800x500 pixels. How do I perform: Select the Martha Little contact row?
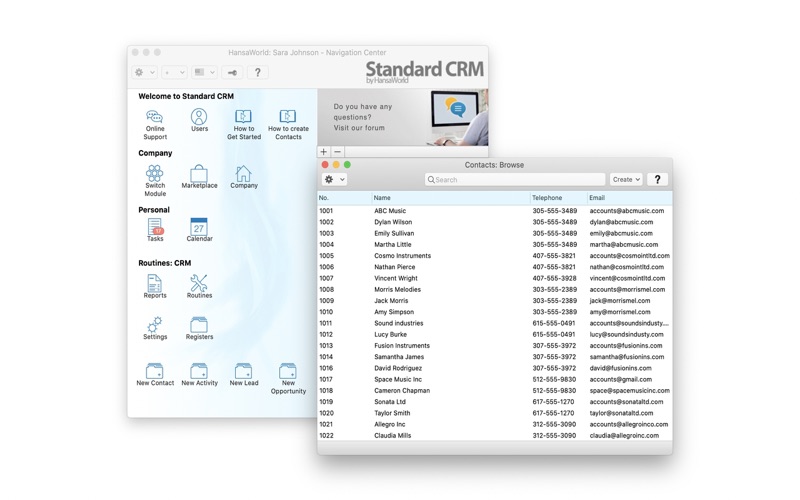coord(494,244)
